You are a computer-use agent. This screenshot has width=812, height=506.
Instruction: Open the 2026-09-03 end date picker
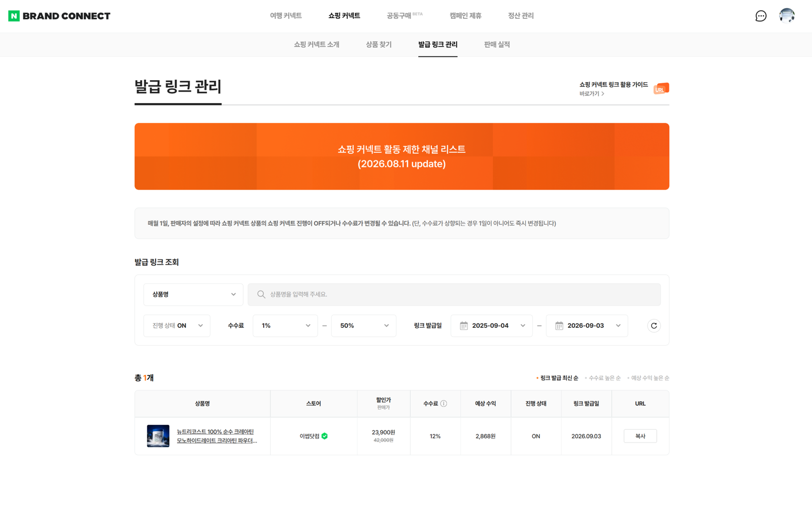587,326
